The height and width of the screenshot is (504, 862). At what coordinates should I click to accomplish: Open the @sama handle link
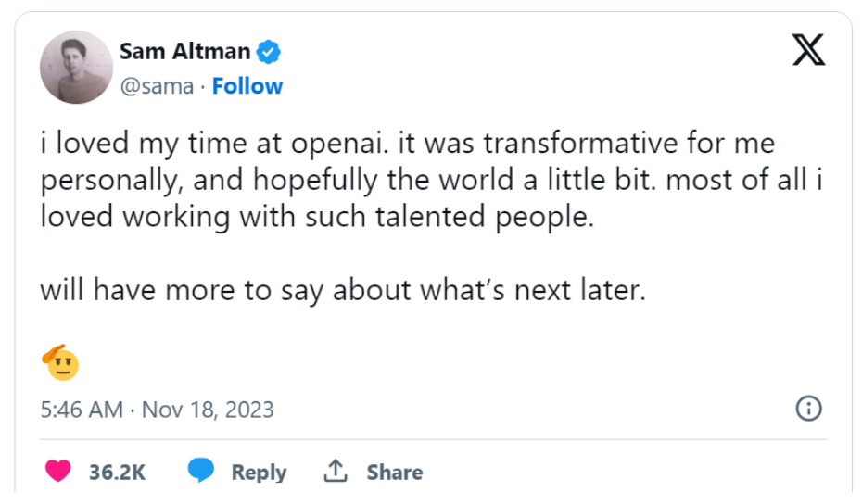pos(157,86)
